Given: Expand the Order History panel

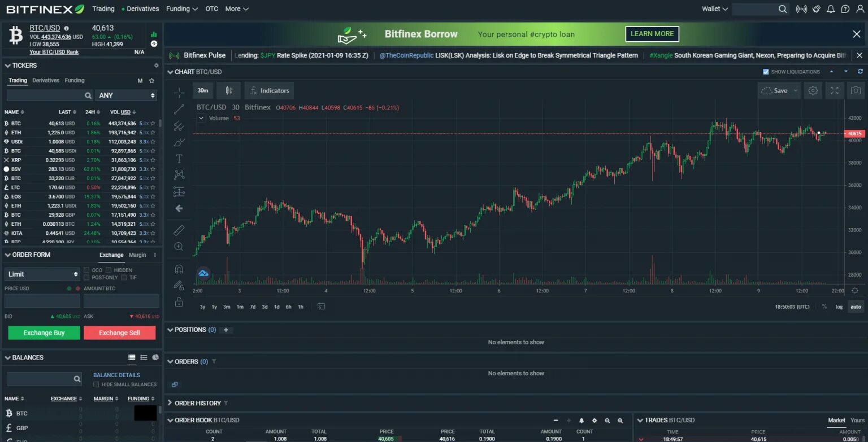Looking at the screenshot, I should pyautogui.click(x=170, y=403).
